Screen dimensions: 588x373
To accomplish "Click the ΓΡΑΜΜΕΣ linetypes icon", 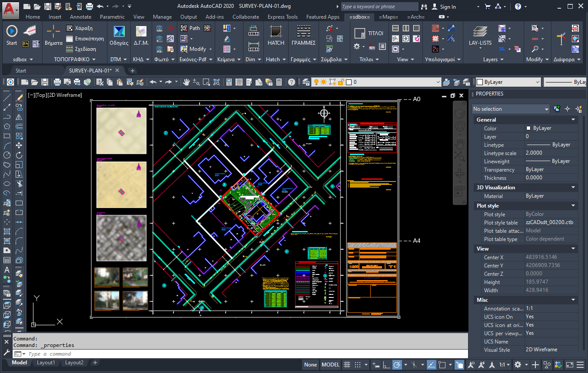I will click(303, 35).
